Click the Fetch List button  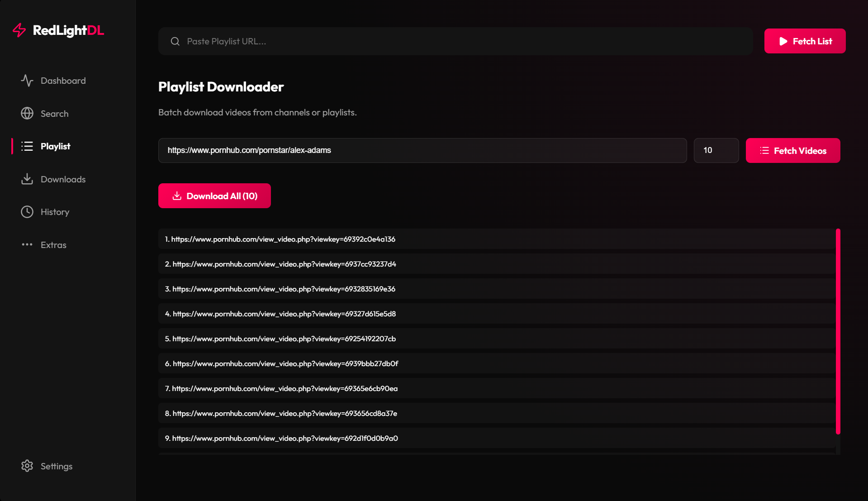805,41
